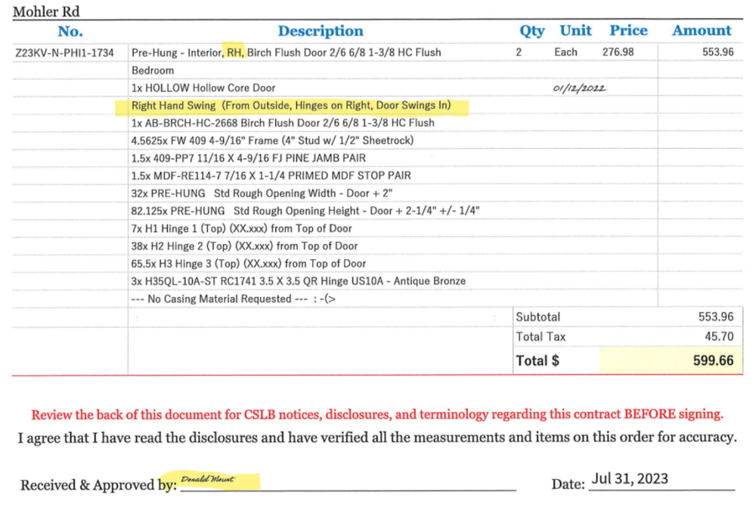Select the highlighted Right Hand Swing line
Viewport: 756px width, 532px height.
299,106
